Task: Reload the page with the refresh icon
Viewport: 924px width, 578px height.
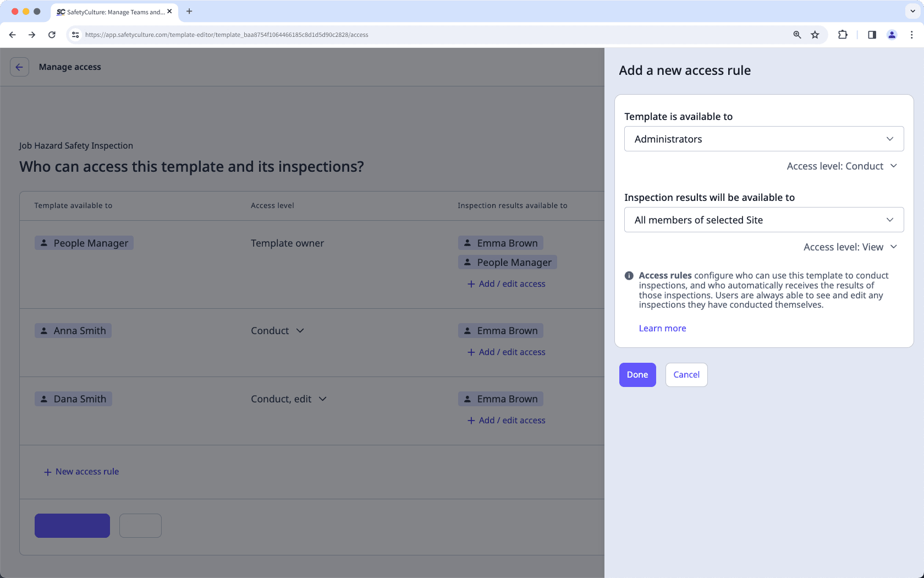Action: click(x=52, y=34)
